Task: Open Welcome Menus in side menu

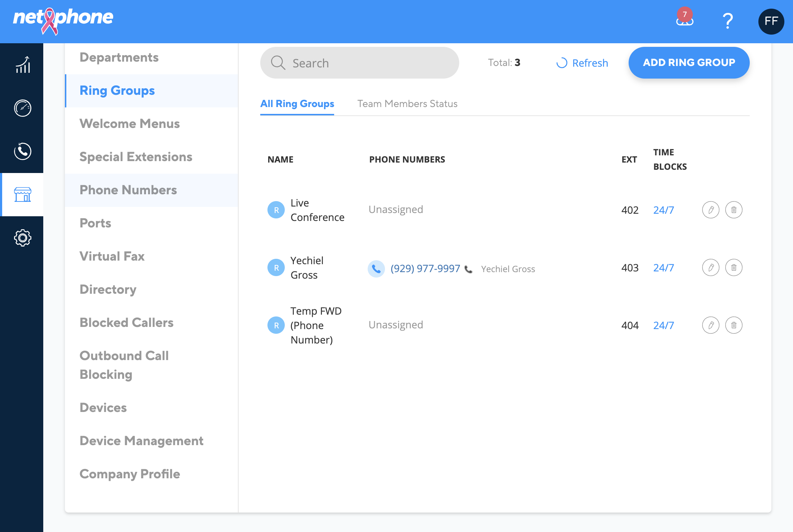Action: click(151, 124)
